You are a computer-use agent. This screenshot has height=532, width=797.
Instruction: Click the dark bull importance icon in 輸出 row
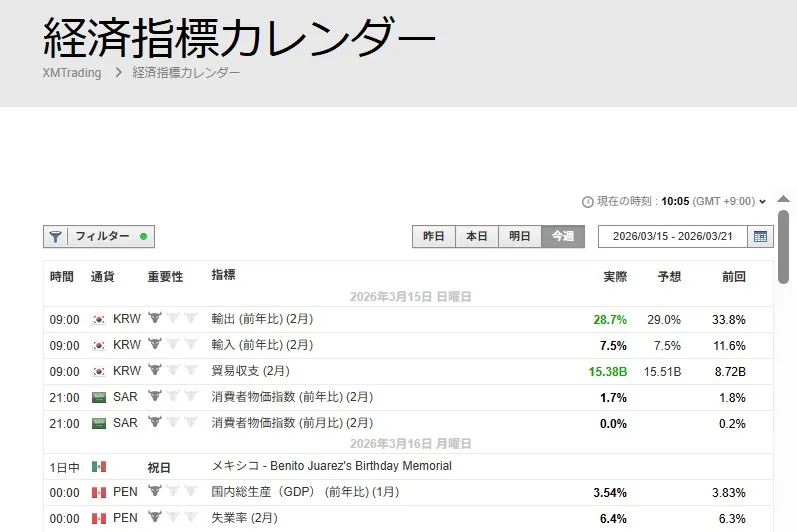pyautogui.click(x=155, y=318)
